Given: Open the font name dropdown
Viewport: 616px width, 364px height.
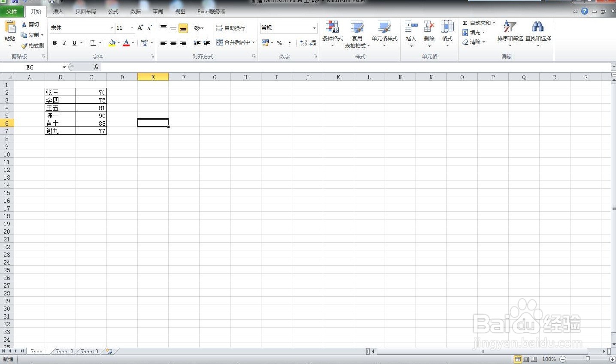Looking at the screenshot, I should pos(112,28).
